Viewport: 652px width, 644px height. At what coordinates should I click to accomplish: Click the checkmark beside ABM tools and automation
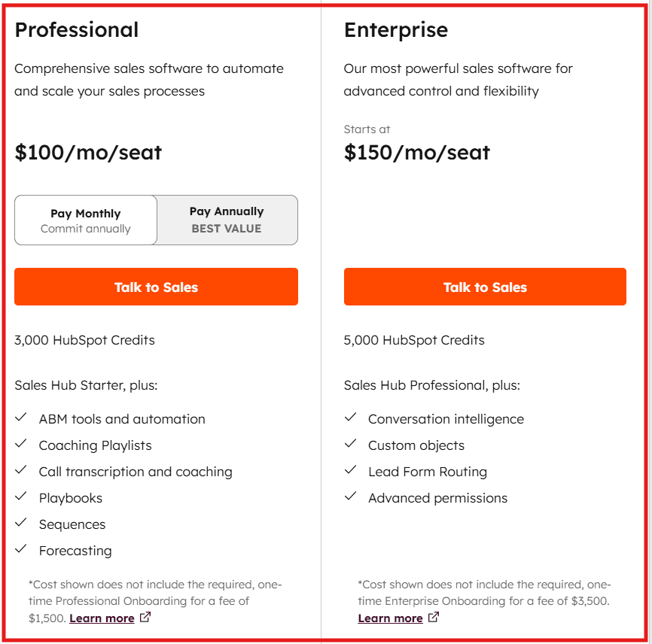click(x=21, y=418)
